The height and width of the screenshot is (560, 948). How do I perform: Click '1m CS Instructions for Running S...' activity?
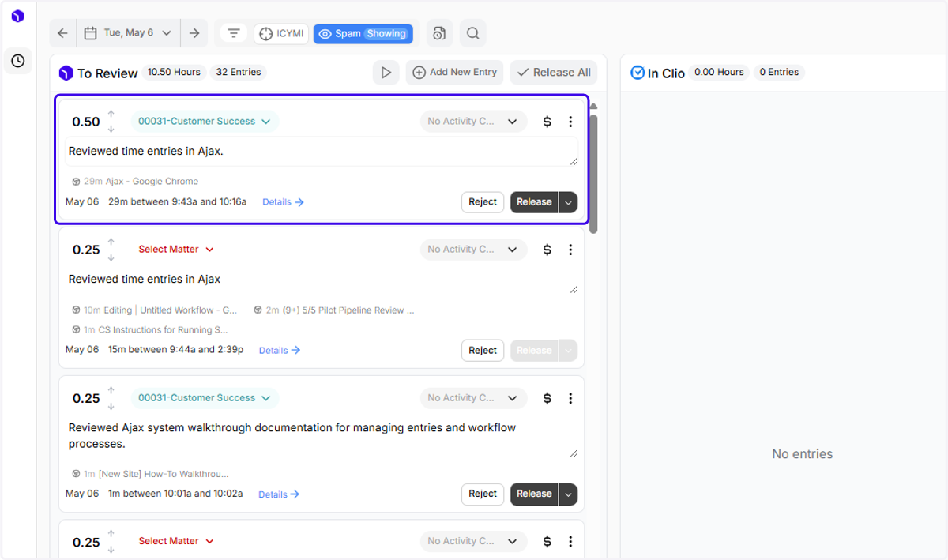click(150, 330)
